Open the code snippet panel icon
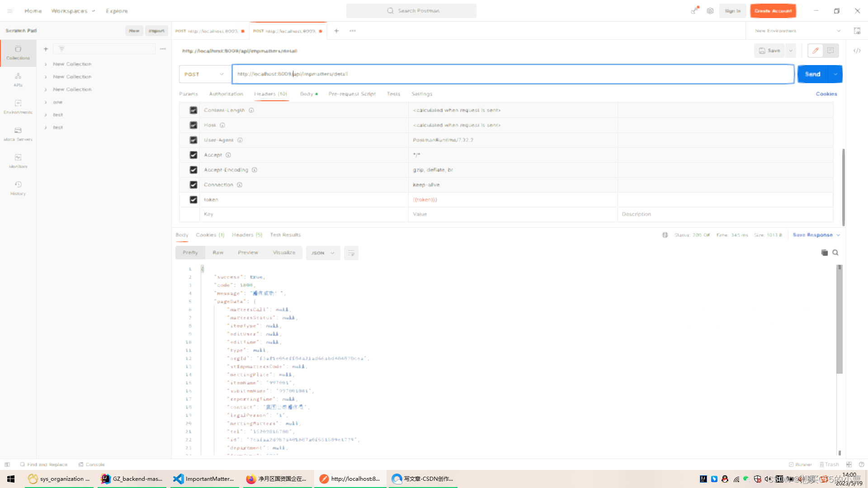Screen dimensions: 868x488 [x=857, y=51]
